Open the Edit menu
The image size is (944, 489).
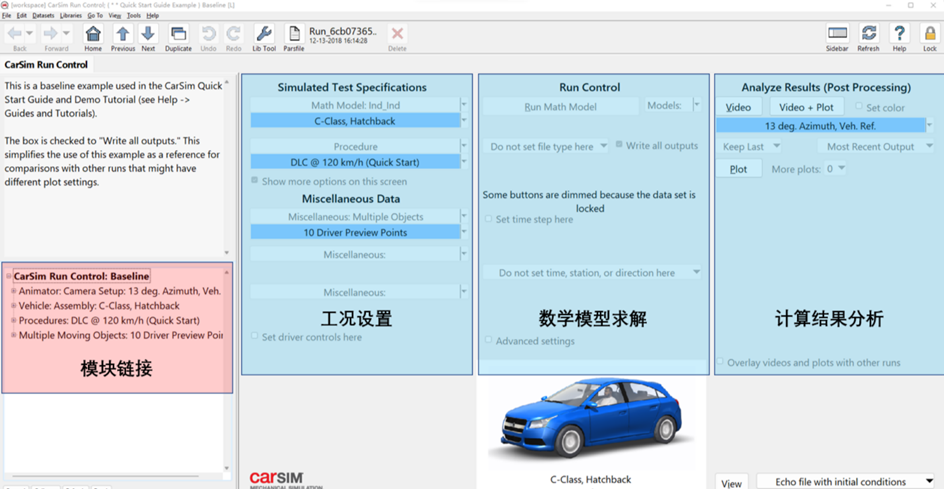(x=22, y=15)
